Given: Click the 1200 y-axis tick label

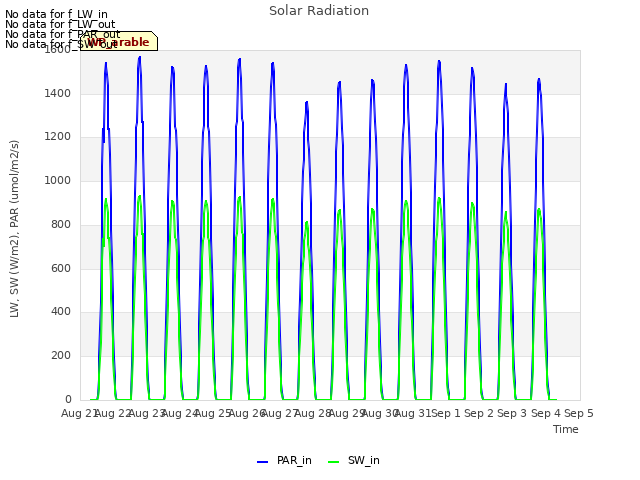Looking at the screenshot, I should coord(58,137).
